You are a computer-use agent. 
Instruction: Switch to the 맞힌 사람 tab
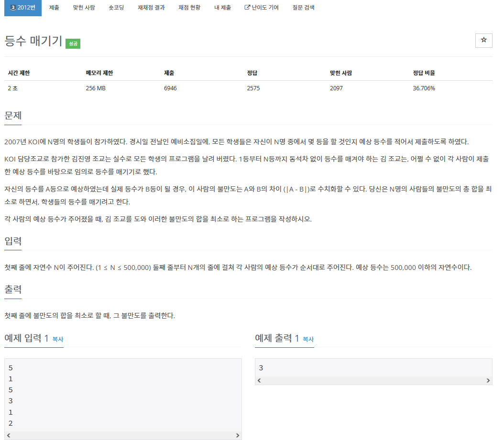84,8
